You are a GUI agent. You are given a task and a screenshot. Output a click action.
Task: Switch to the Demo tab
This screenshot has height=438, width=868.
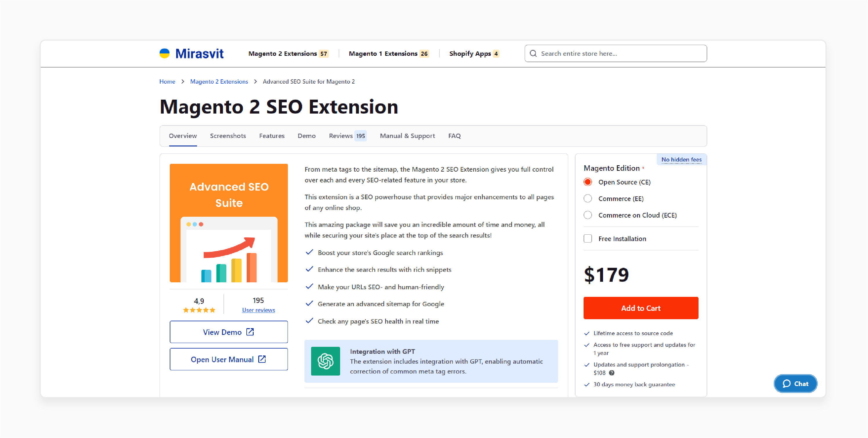tap(307, 136)
